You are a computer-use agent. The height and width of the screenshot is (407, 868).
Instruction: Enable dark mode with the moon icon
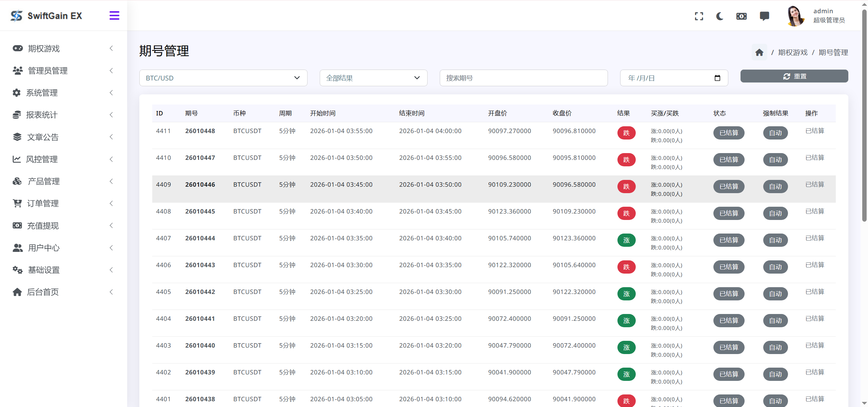720,16
